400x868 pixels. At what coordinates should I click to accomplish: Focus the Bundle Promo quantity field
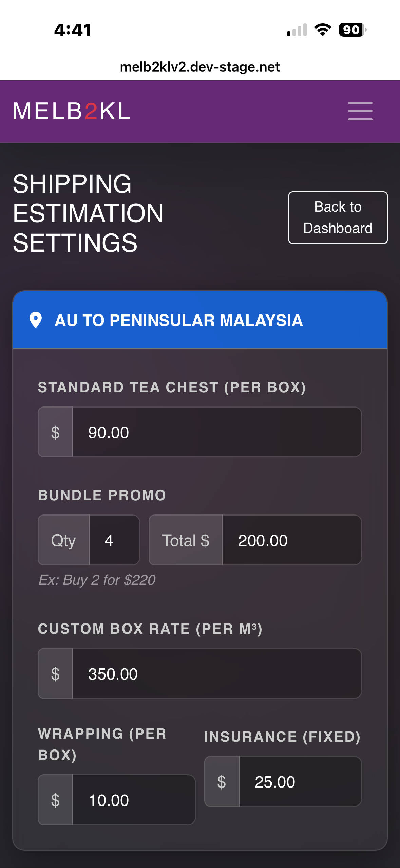click(x=114, y=540)
